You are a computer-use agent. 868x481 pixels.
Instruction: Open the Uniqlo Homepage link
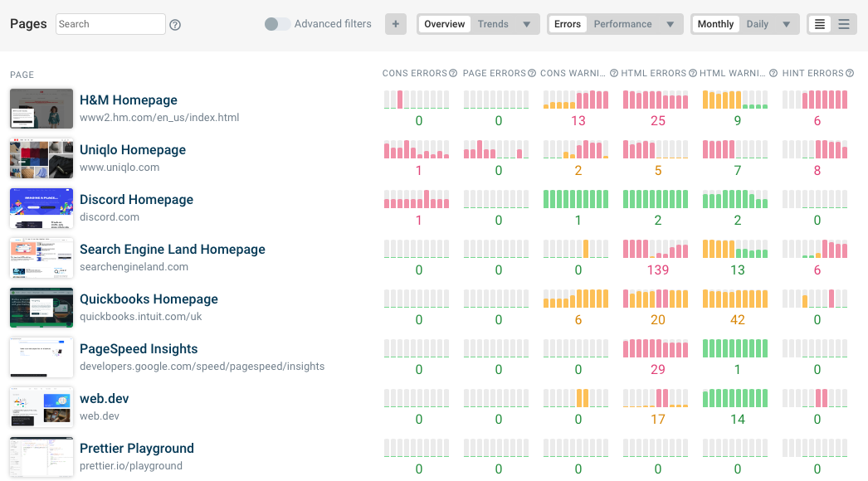(x=133, y=150)
